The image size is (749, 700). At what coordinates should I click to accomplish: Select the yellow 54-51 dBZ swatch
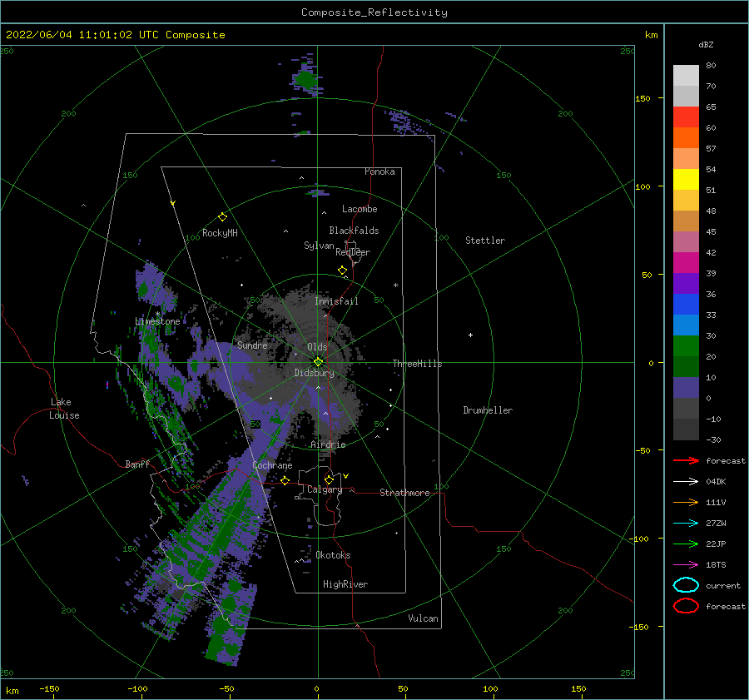coord(686,179)
